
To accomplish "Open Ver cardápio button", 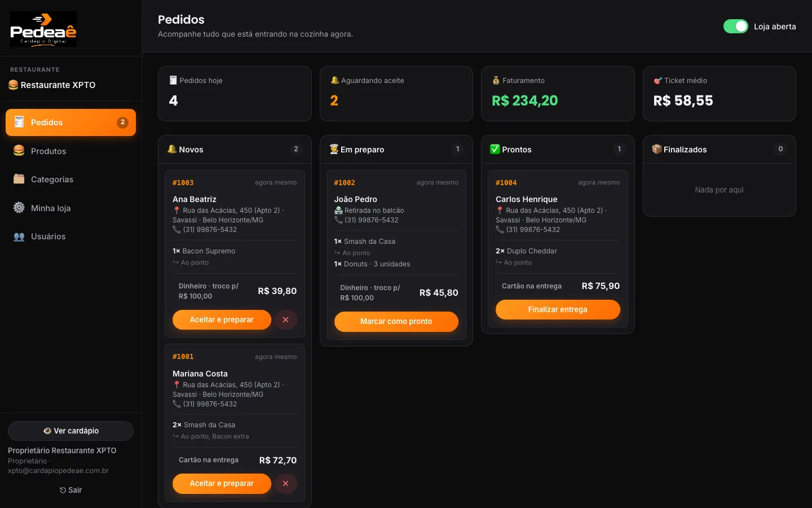I will click(70, 431).
